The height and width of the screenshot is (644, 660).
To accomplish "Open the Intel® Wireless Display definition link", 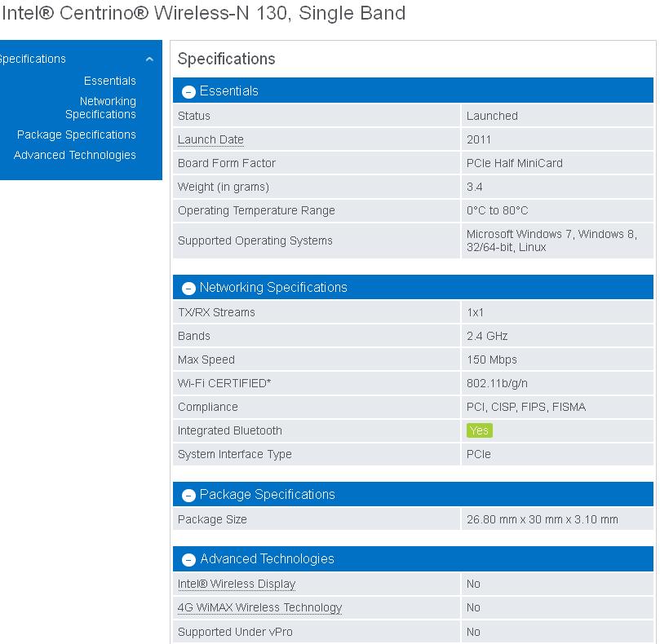I will point(237,584).
